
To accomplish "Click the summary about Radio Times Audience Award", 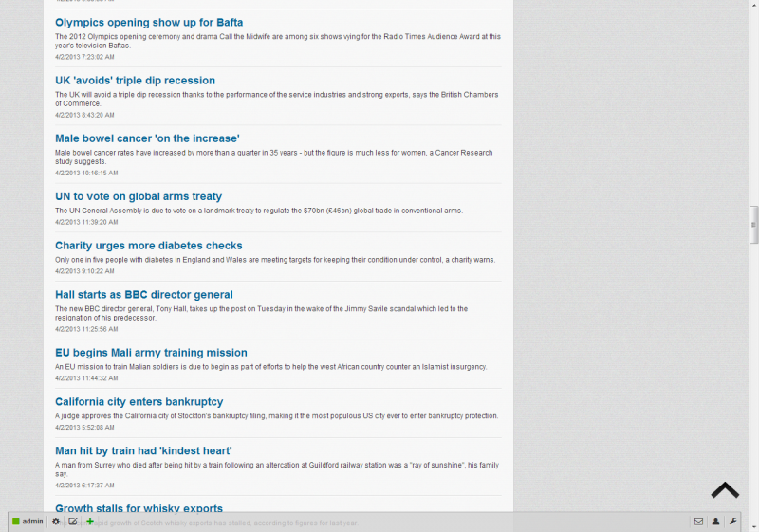I will [278, 41].
